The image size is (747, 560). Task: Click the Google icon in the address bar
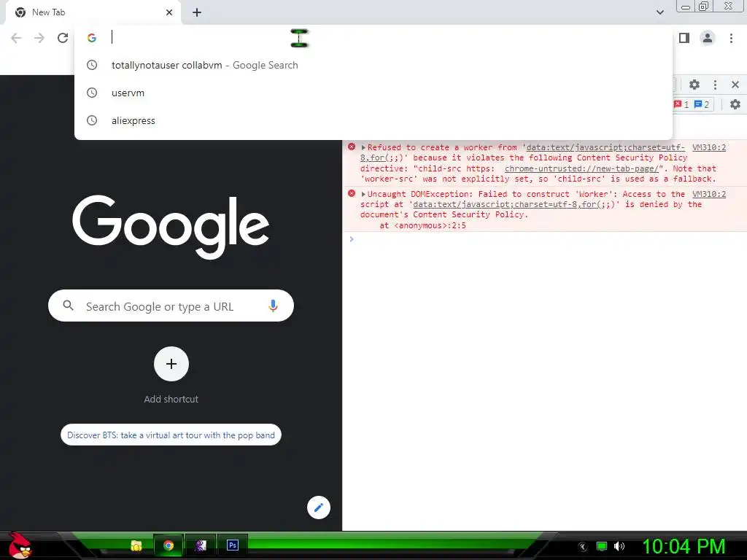pyautogui.click(x=92, y=38)
